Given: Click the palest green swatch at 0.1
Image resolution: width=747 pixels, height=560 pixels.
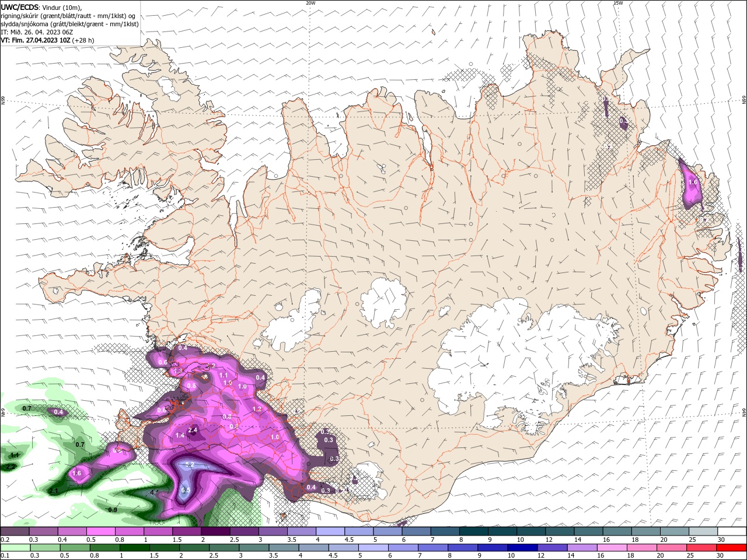Looking at the screenshot, I should 15,548.
